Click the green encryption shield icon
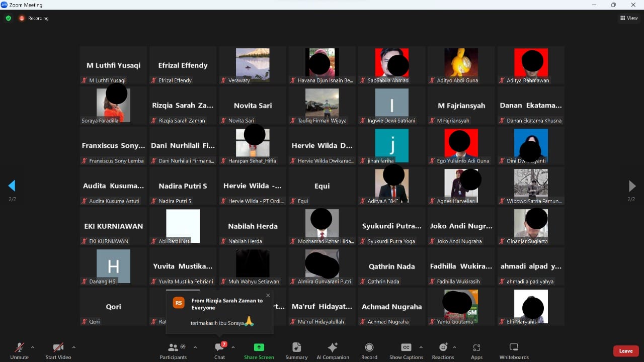This screenshot has width=644, height=362. tap(9, 18)
